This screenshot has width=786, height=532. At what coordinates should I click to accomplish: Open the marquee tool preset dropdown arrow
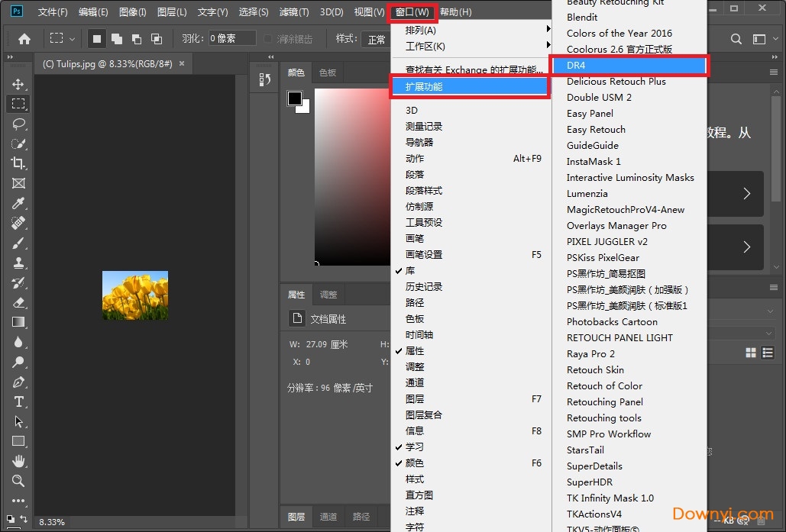73,39
